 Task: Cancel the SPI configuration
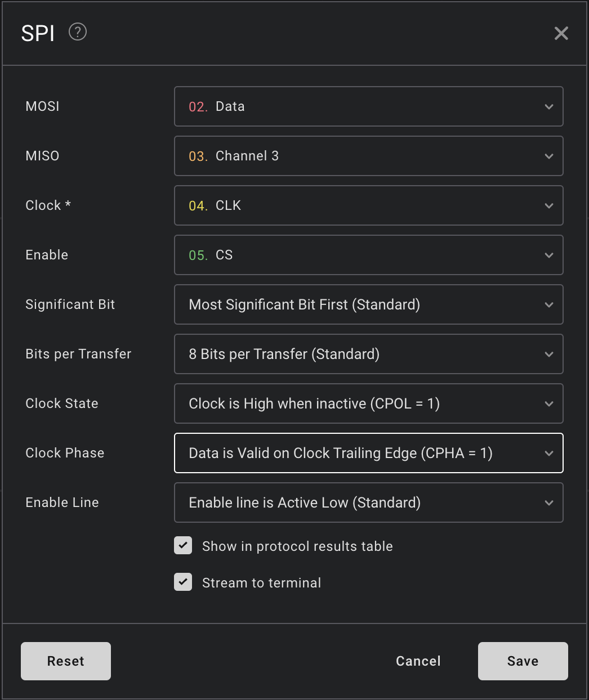pos(418,661)
